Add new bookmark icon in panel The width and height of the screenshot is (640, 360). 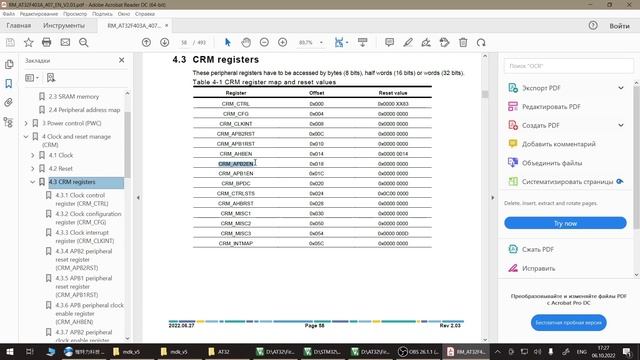[51, 78]
